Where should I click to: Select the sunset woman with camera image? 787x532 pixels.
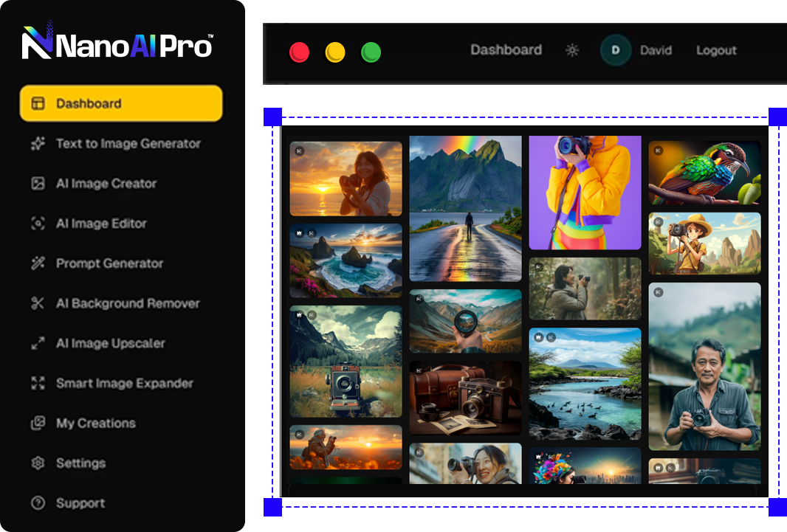[346, 179]
